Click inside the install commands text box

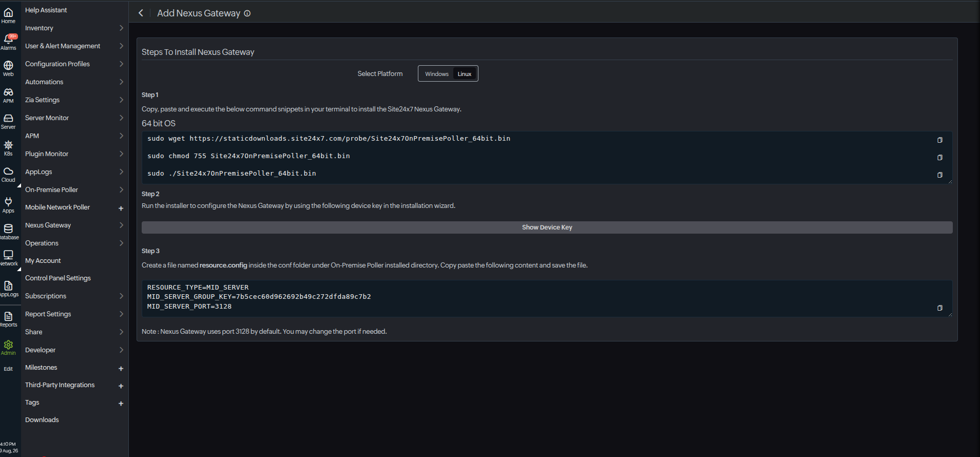coord(547,157)
